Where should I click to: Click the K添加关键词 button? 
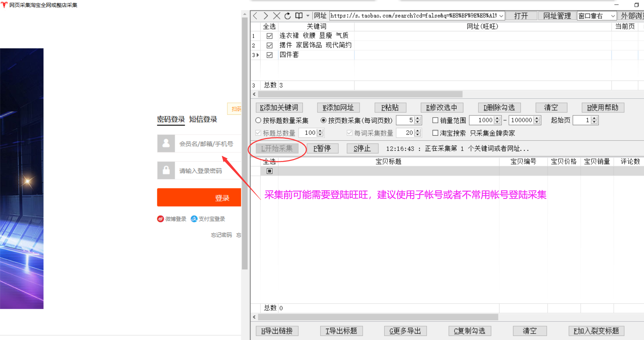tap(279, 108)
